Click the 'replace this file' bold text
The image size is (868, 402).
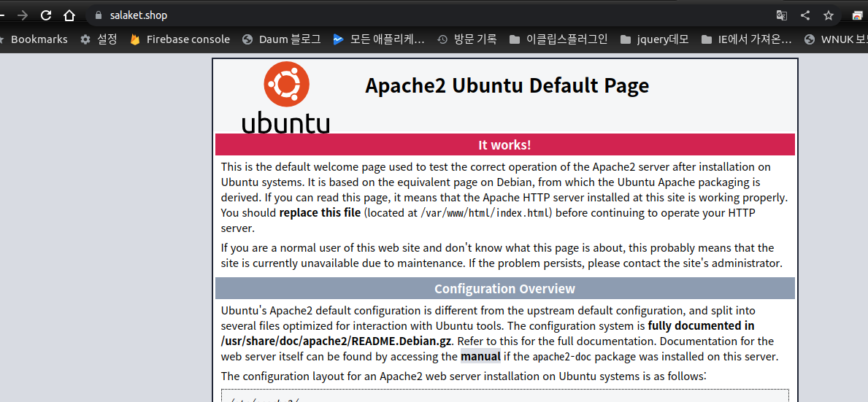pos(320,213)
